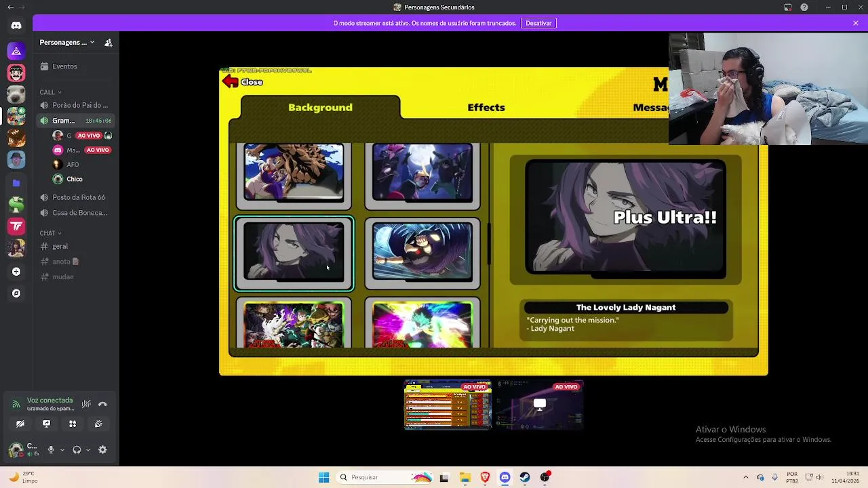Open File Explorer from taskbar
Screen dimensions: 868x488
tap(465, 477)
